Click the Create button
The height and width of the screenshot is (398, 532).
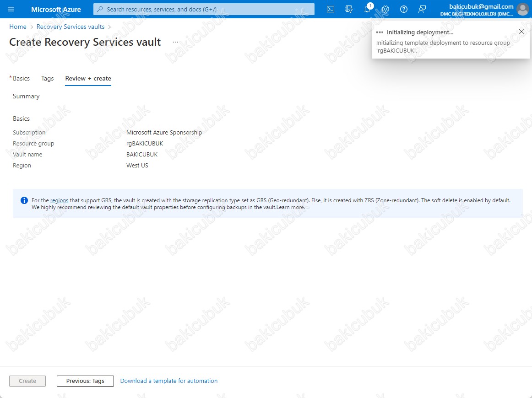(27, 381)
